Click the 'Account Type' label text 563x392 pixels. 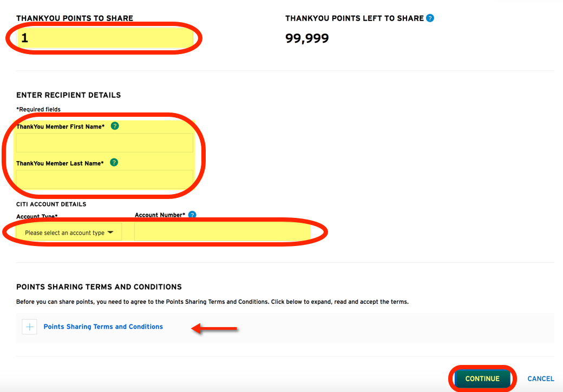point(37,216)
